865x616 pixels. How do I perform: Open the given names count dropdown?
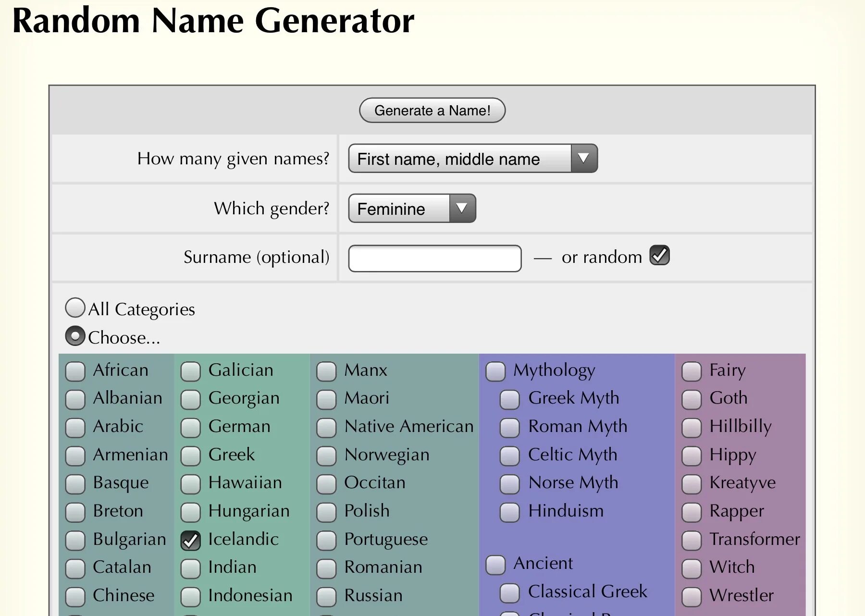[472, 159]
